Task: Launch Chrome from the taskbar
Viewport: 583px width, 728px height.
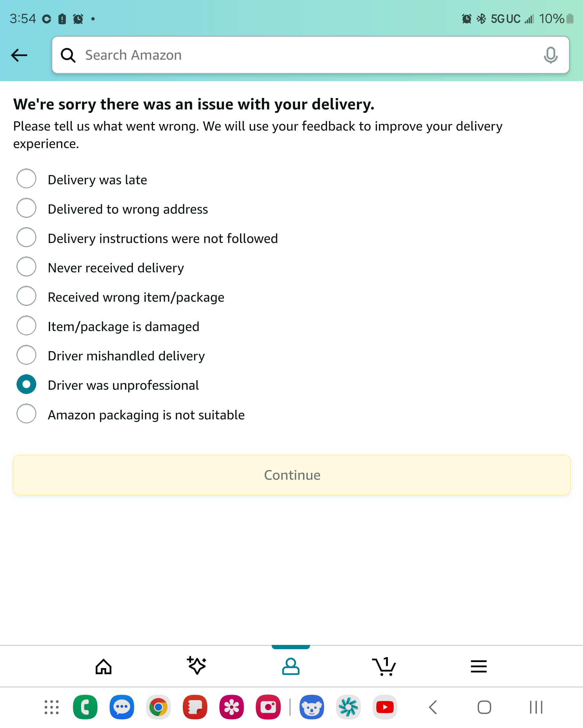Action: 158,707
